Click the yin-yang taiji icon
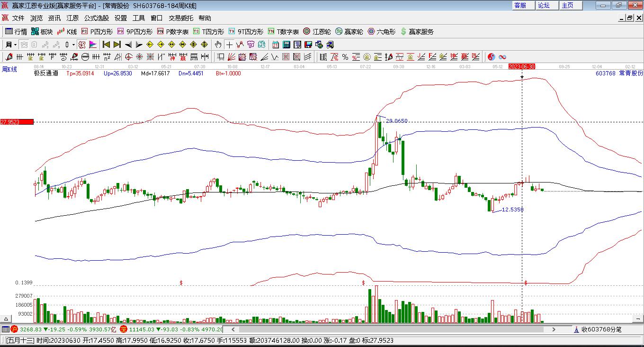Screen dimensions: 644x347 (x=492, y=57)
